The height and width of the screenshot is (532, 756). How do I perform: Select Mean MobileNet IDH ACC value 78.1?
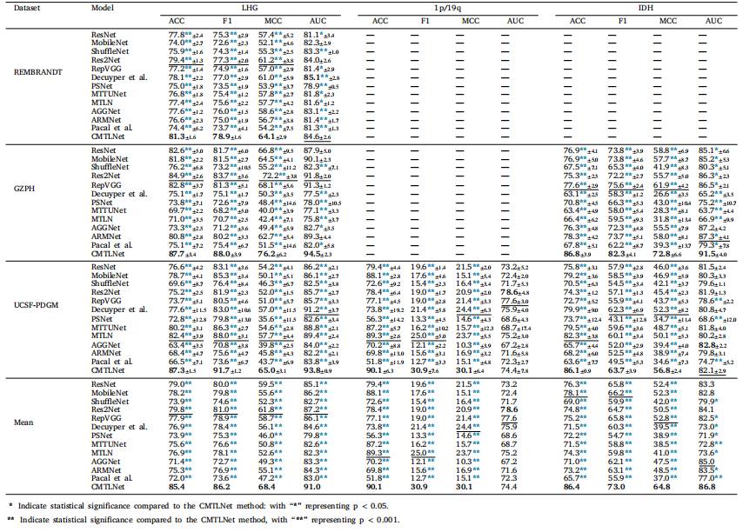575,393
